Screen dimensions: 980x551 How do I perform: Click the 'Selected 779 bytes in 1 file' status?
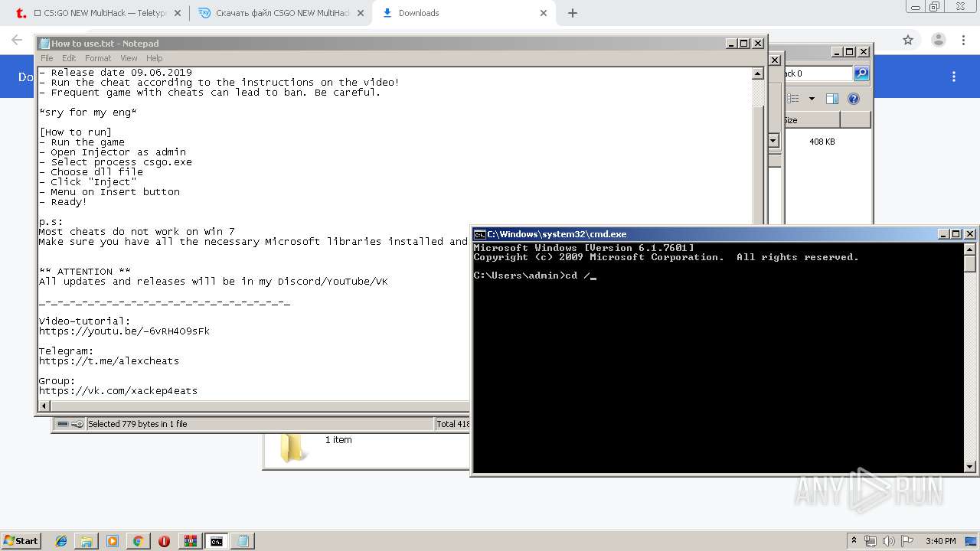tap(137, 424)
